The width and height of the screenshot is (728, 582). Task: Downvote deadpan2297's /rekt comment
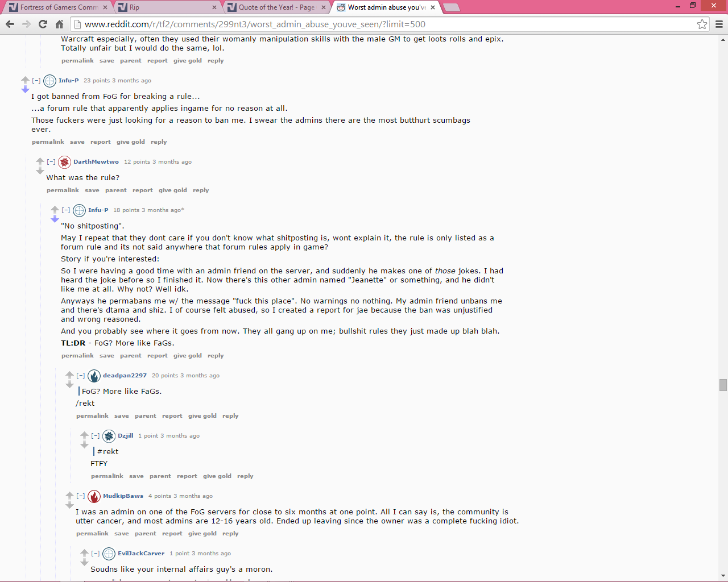[x=69, y=385]
